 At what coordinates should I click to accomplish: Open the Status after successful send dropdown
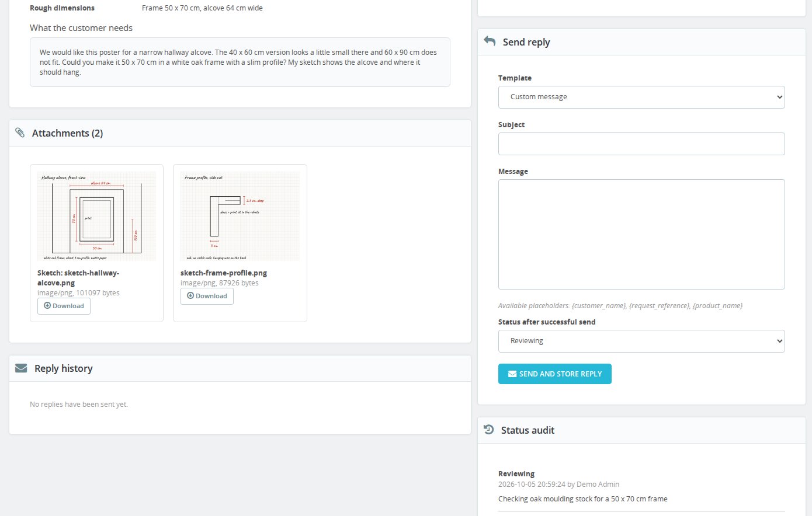coord(641,341)
